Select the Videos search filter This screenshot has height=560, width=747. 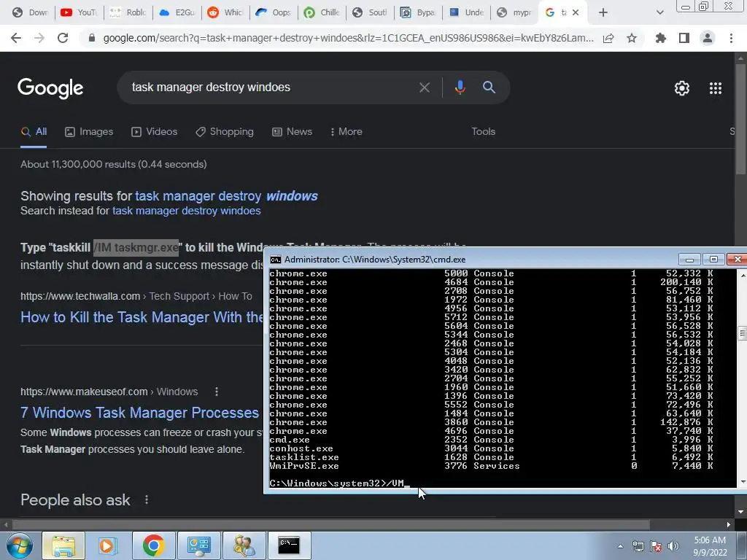[155, 131]
